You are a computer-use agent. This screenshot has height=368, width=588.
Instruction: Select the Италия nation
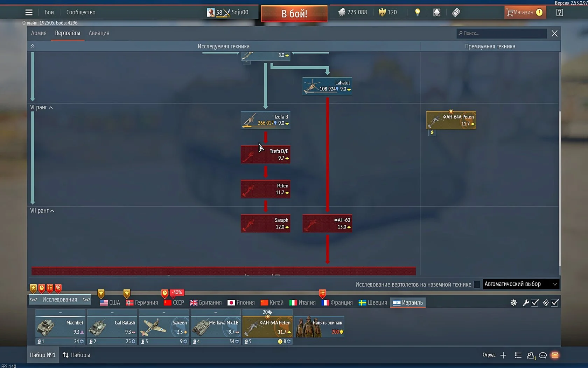(303, 302)
